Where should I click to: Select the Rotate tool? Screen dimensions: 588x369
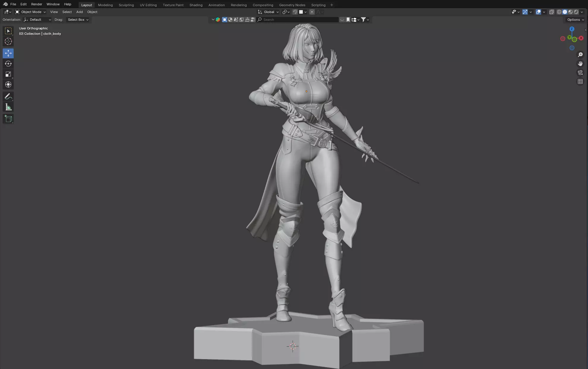(x=8, y=64)
